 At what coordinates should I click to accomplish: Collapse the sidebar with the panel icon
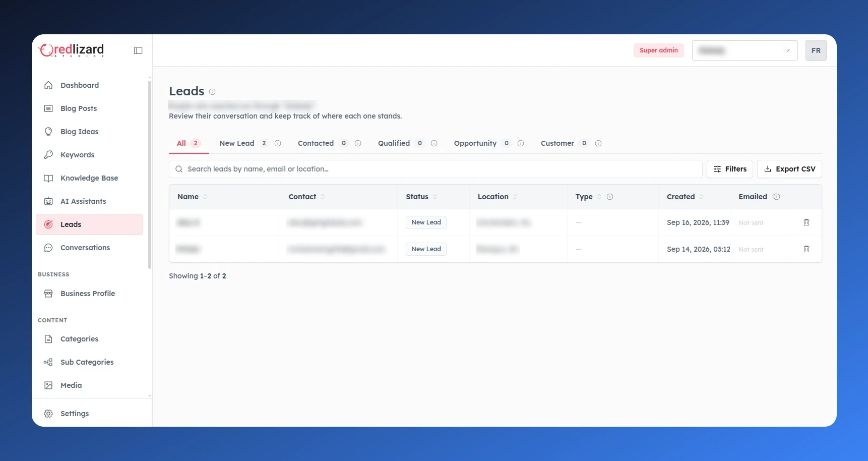[x=138, y=50]
